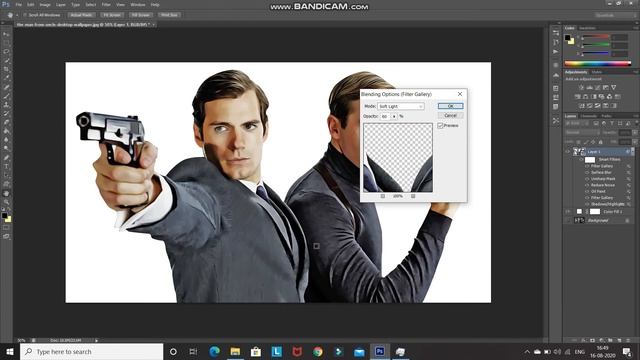Click the Opacity value field in dialog
This screenshot has height=360, width=640.
click(385, 116)
